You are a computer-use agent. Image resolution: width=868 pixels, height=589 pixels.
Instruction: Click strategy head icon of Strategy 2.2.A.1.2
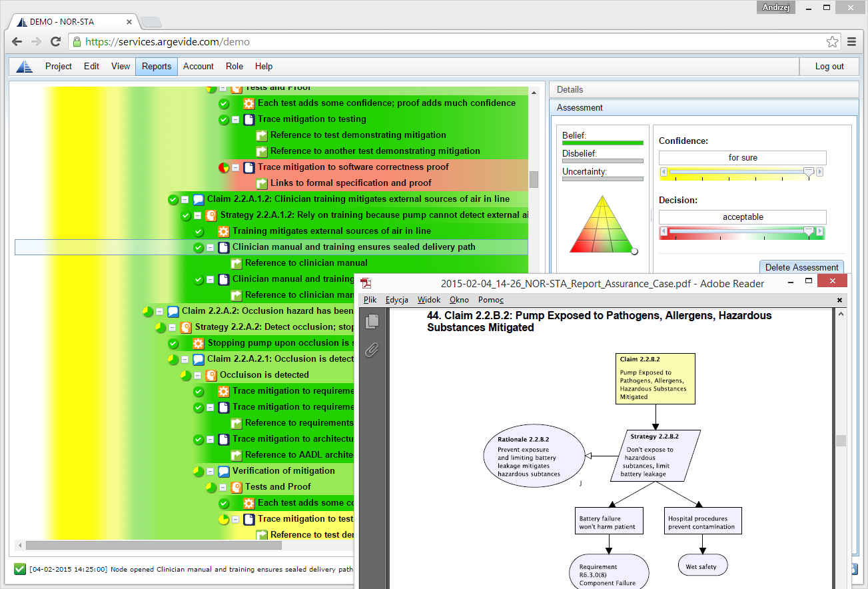pos(211,215)
